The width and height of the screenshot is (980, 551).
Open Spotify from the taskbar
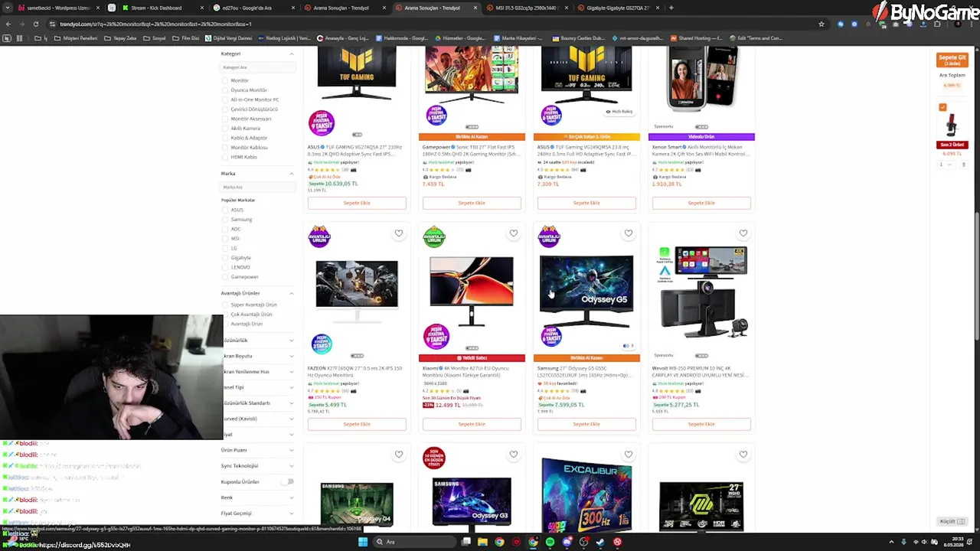[550, 542]
